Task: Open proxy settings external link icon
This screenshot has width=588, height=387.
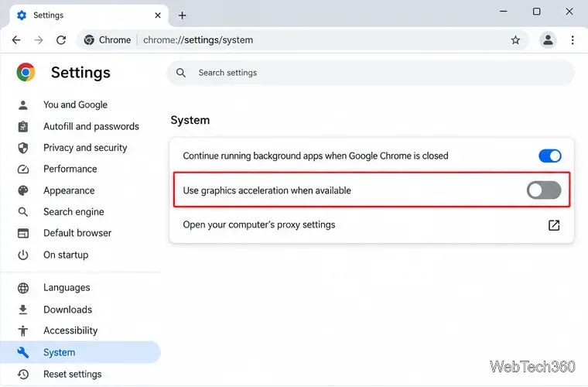Action: pos(554,225)
